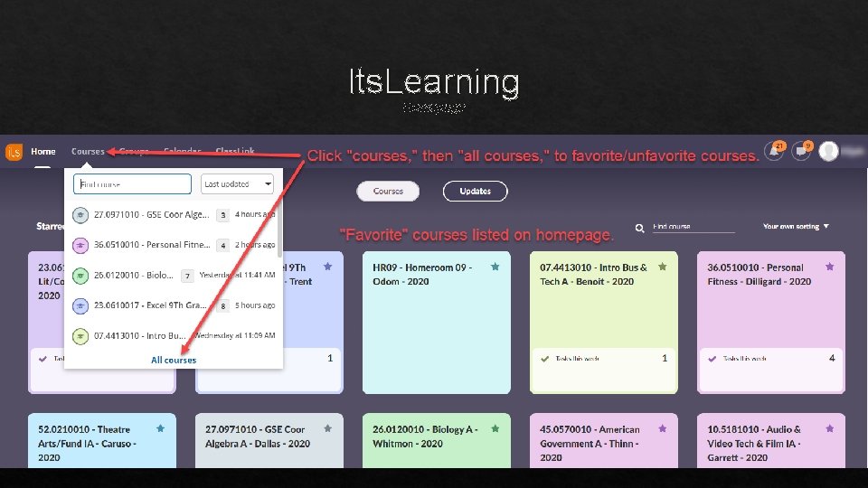Image resolution: width=868 pixels, height=488 pixels.
Task: Open the 36.0510010 - Personal Fitness - Dilligard title
Action: click(759, 275)
